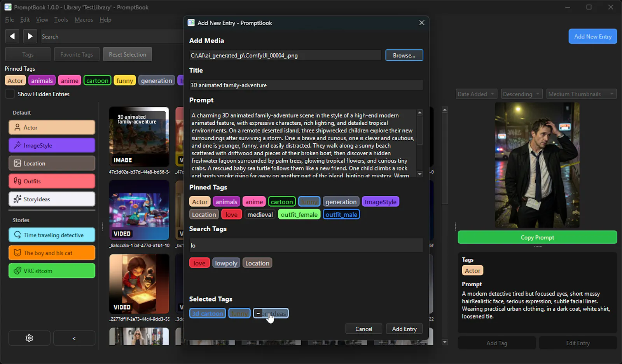Click the forward navigation arrow icon
The height and width of the screenshot is (364, 622).
coord(30,37)
